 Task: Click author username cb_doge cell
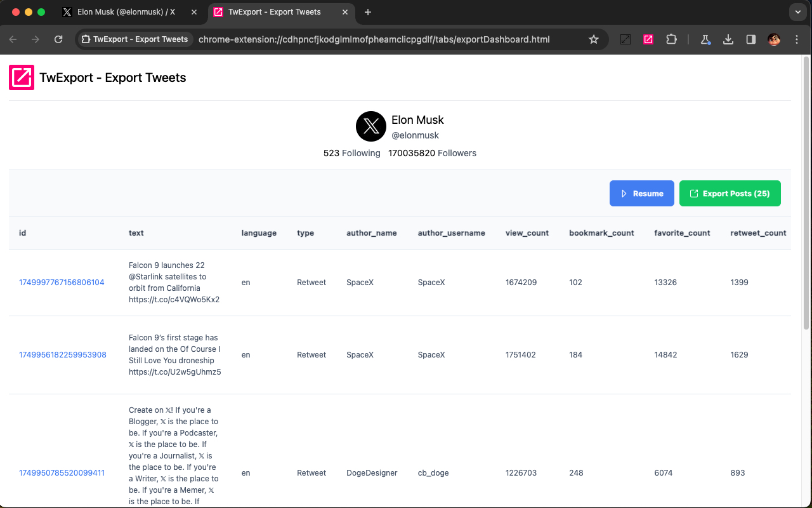pos(433,473)
